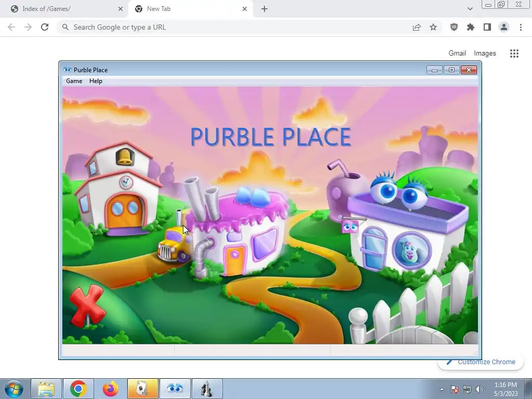Click the Show desktop strip
Screen dimensions: 532x399
(x=528, y=389)
